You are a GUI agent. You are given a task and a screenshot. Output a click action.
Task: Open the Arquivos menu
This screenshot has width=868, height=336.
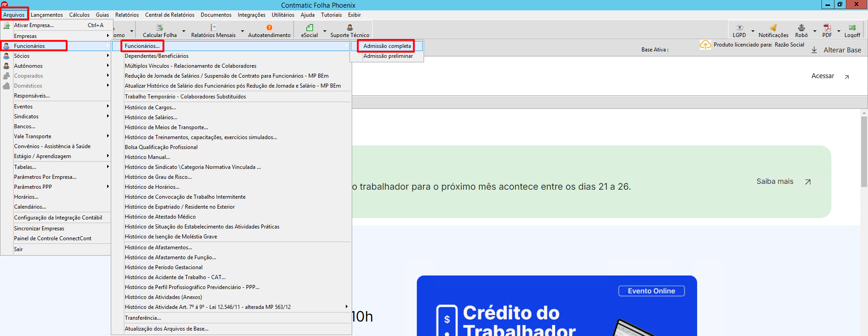click(x=14, y=15)
